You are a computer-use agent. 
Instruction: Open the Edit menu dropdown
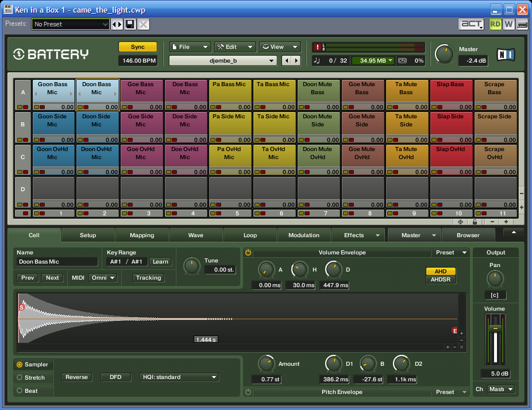pyautogui.click(x=235, y=47)
